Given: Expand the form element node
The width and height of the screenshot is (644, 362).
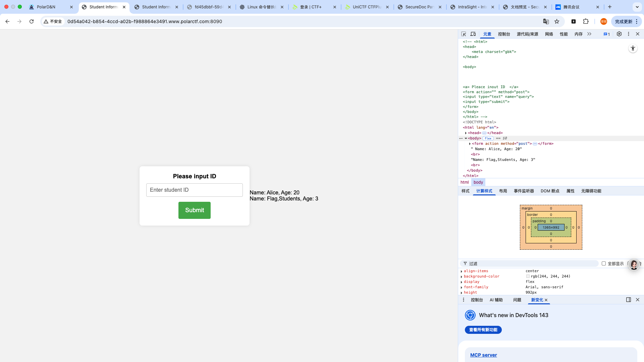Looking at the screenshot, I should (470, 144).
